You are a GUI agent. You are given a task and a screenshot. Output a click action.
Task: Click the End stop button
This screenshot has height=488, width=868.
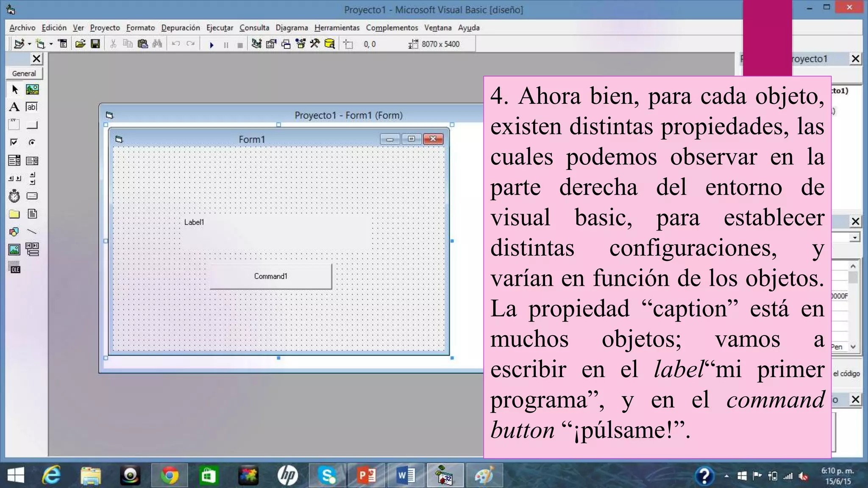[240, 44]
